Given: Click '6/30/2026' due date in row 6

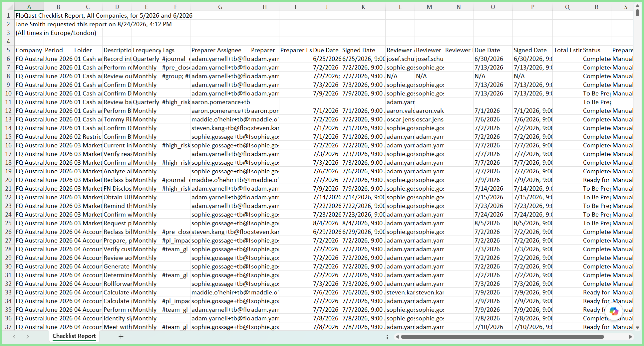Looking at the screenshot, I should (493, 59).
